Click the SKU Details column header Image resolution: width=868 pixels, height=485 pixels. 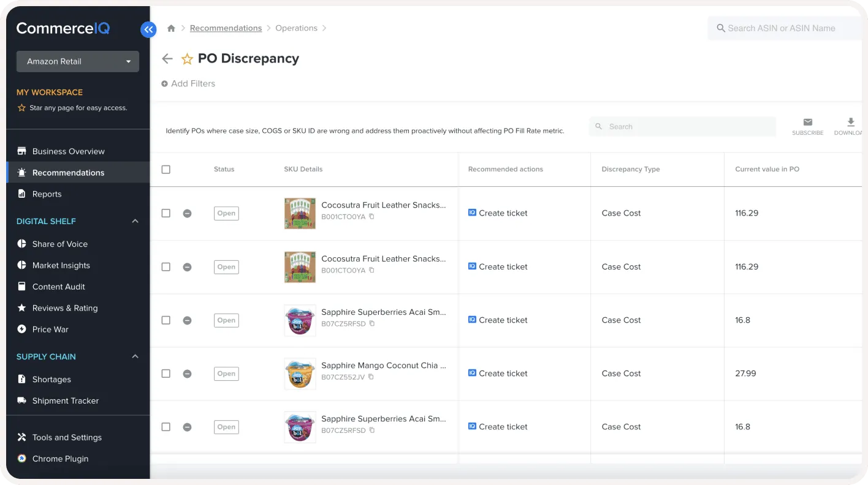pyautogui.click(x=303, y=170)
